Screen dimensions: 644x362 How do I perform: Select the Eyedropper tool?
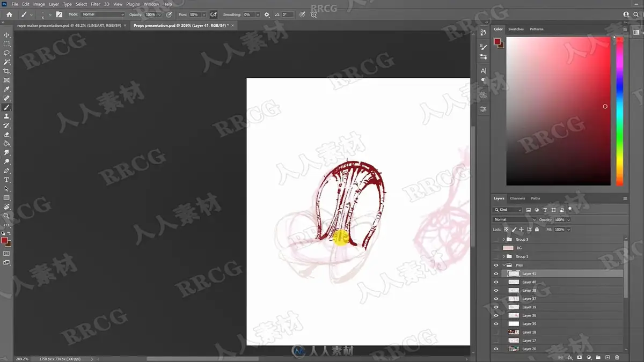point(7,90)
